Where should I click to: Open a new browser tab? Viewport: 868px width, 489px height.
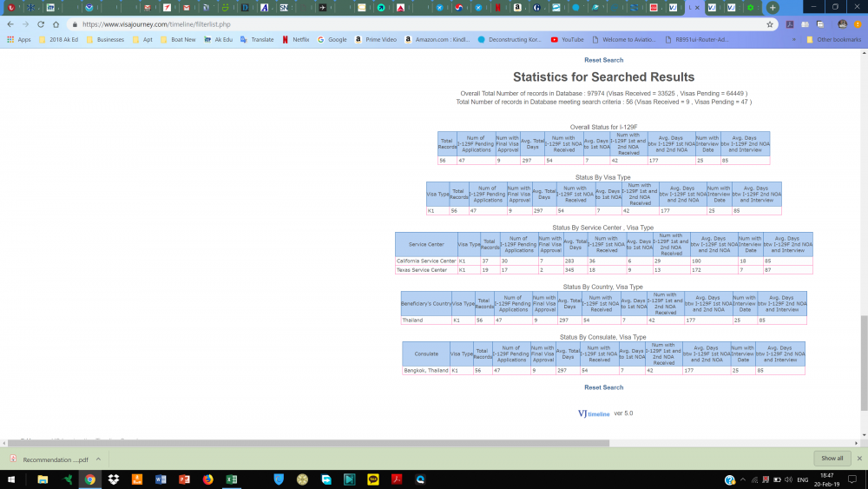pyautogui.click(x=773, y=8)
